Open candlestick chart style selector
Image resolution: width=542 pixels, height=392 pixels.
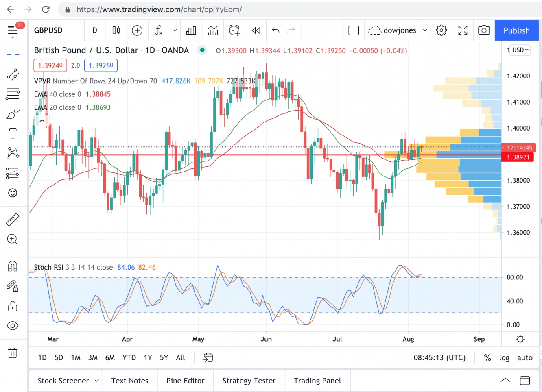(116, 30)
